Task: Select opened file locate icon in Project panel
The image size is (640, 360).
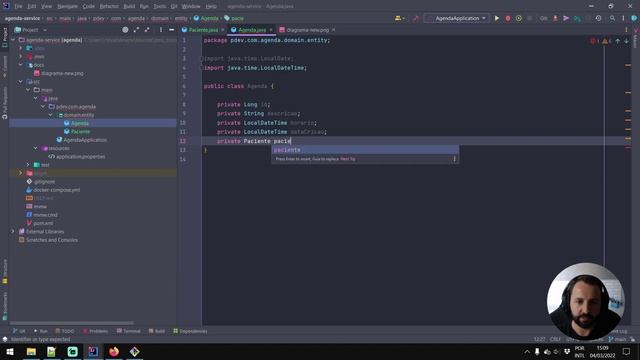Action: 125,30
